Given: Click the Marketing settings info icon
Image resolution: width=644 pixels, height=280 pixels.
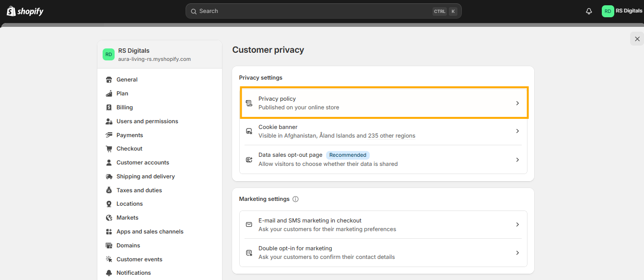Looking at the screenshot, I should (295, 199).
